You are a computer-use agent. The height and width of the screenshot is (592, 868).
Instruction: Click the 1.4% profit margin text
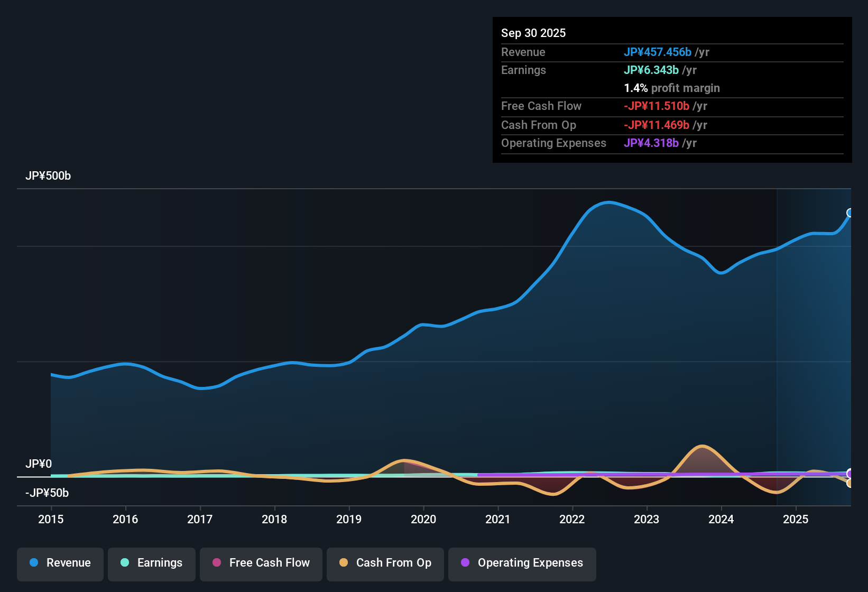[x=672, y=88]
